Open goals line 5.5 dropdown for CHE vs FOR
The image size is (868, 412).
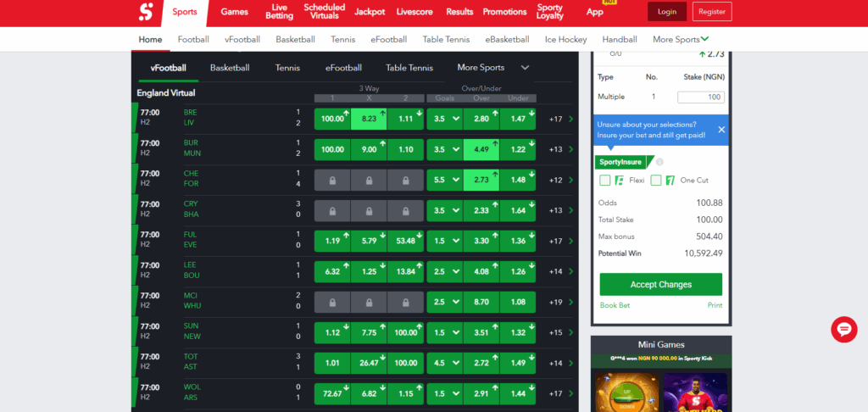pyautogui.click(x=444, y=181)
